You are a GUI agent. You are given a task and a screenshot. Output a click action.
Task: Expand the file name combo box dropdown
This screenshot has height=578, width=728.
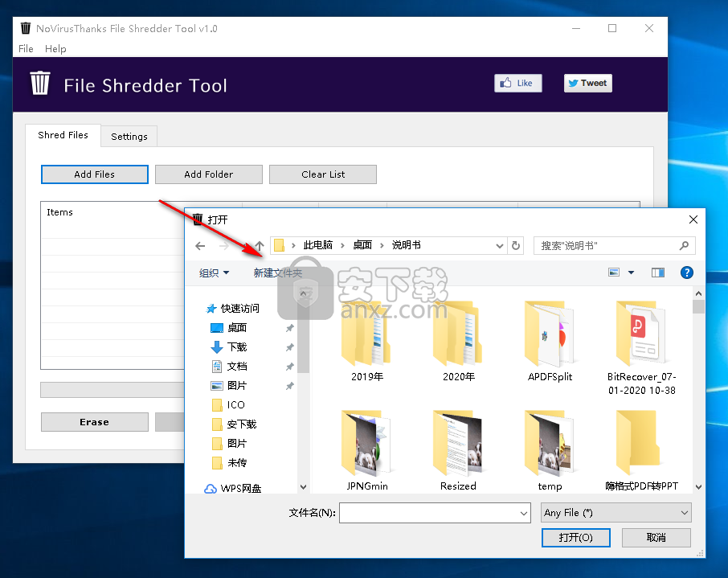(524, 513)
